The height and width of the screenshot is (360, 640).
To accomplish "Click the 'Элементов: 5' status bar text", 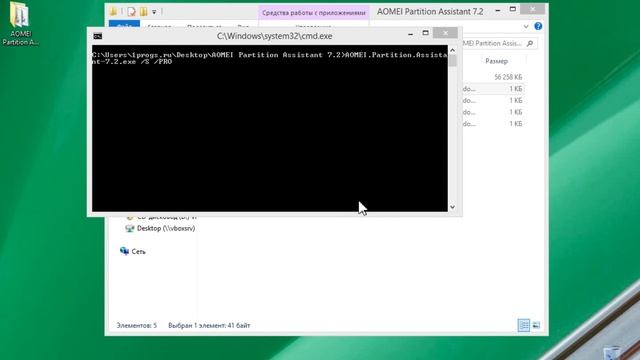I will tap(136, 326).
